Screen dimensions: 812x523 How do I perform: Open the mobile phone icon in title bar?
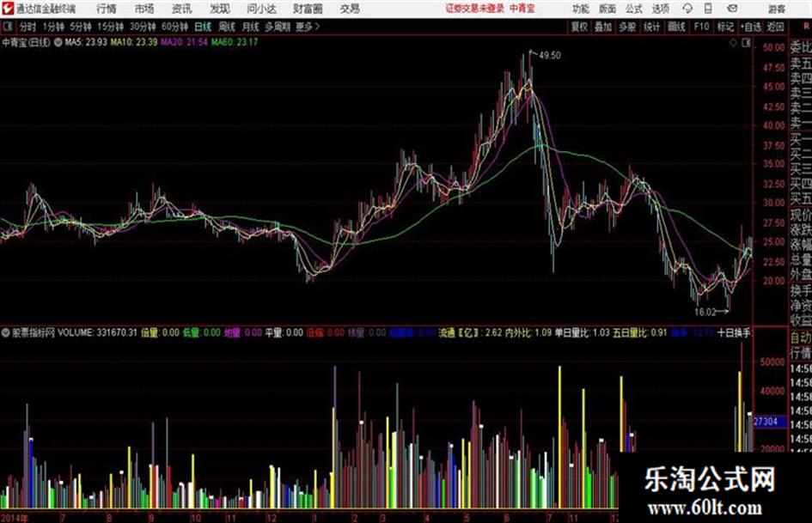(x=708, y=9)
